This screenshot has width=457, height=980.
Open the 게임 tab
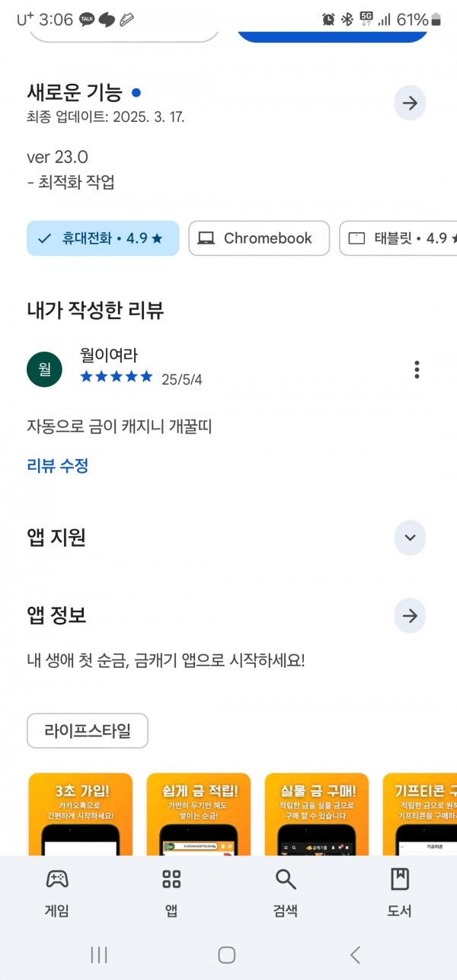pyautogui.click(x=56, y=892)
